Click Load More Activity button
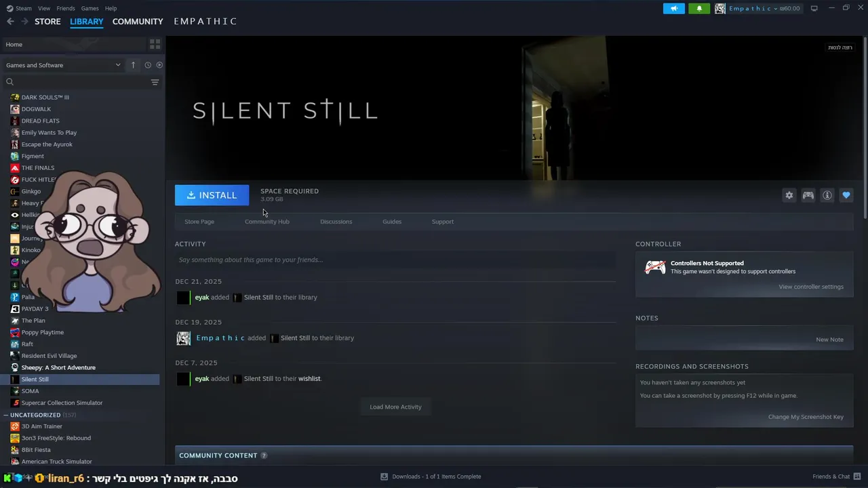 point(395,407)
